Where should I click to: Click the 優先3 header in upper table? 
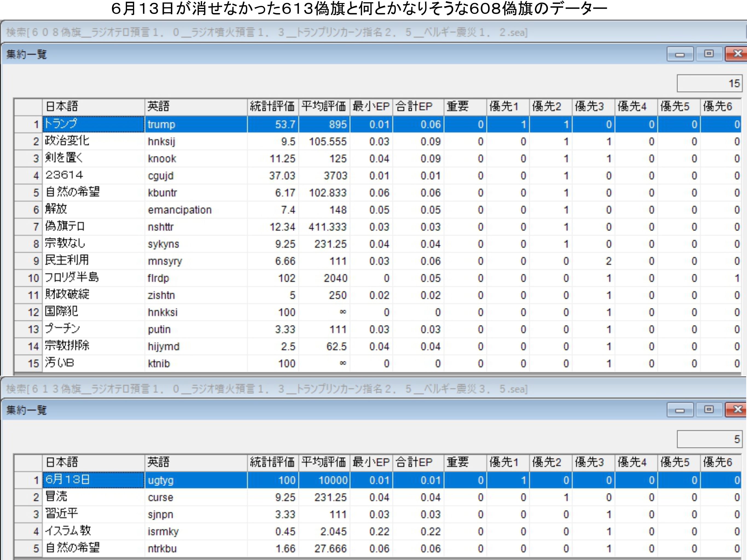point(593,107)
